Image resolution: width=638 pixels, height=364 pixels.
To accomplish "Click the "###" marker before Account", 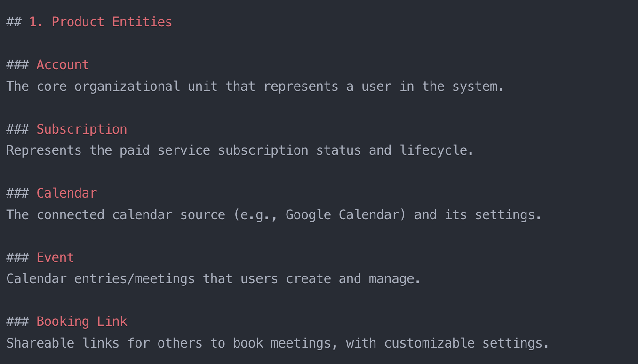I will click(x=17, y=65).
